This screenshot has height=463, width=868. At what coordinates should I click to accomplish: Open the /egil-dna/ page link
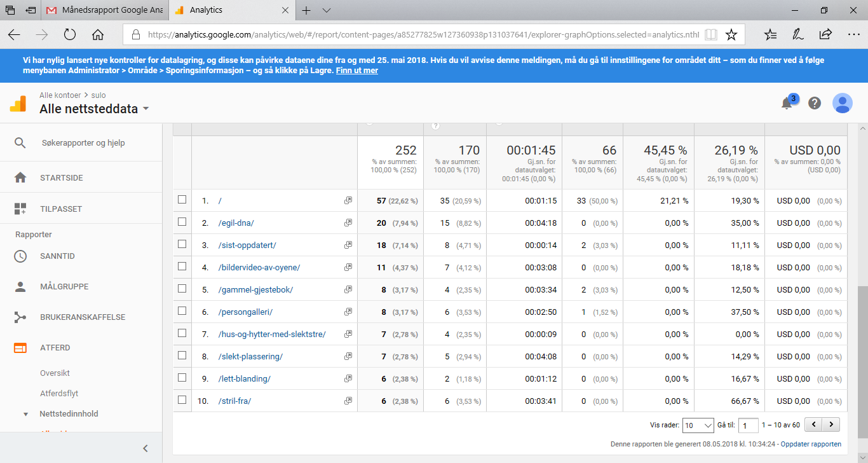(x=236, y=223)
